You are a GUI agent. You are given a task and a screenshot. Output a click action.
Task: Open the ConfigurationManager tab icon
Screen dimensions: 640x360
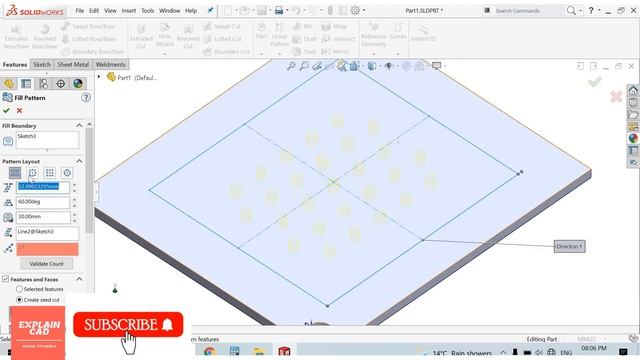tap(43, 84)
